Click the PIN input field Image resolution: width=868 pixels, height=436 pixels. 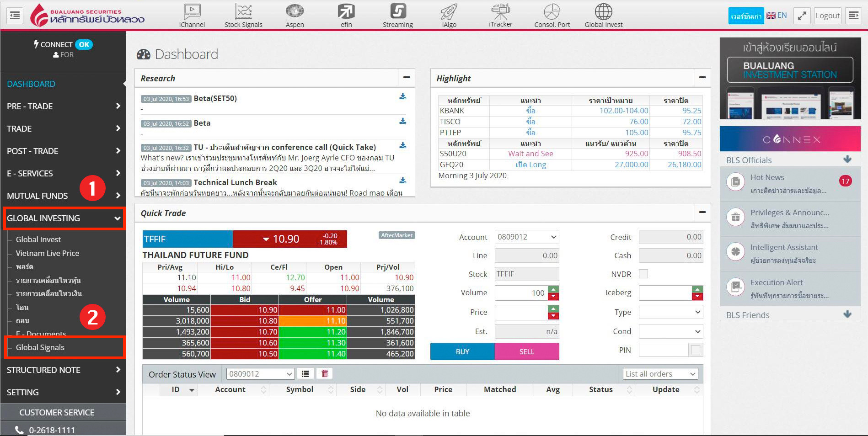point(664,350)
